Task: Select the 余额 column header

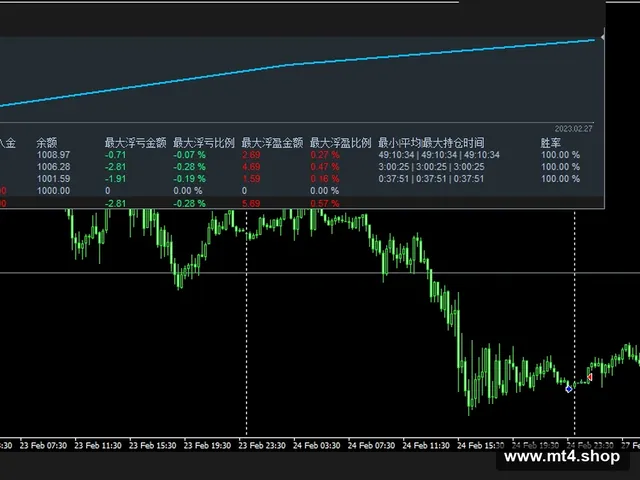Action: (x=47, y=143)
